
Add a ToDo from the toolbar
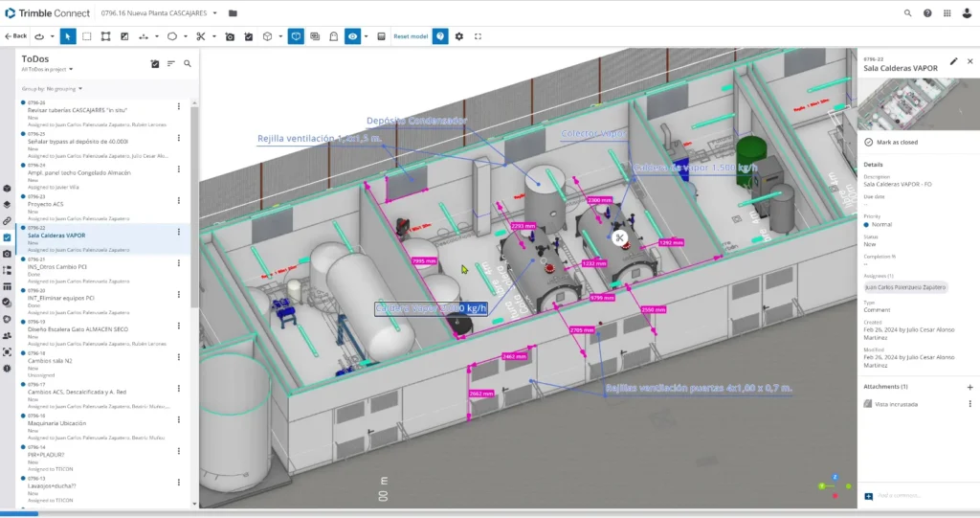(x=248, y=36)
